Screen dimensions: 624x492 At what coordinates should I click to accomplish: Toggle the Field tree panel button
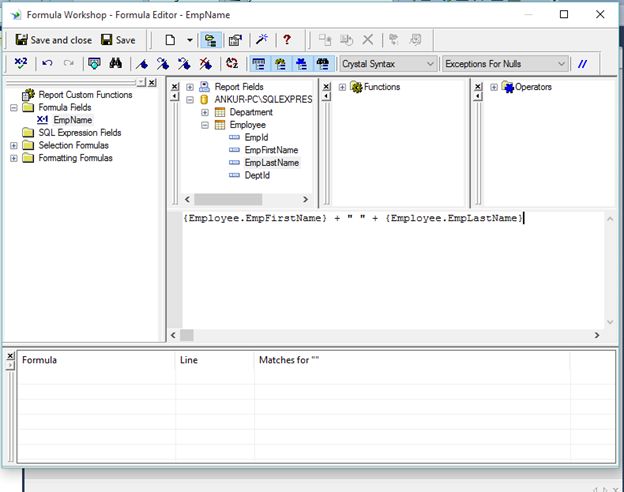click(x=258, y=64)
